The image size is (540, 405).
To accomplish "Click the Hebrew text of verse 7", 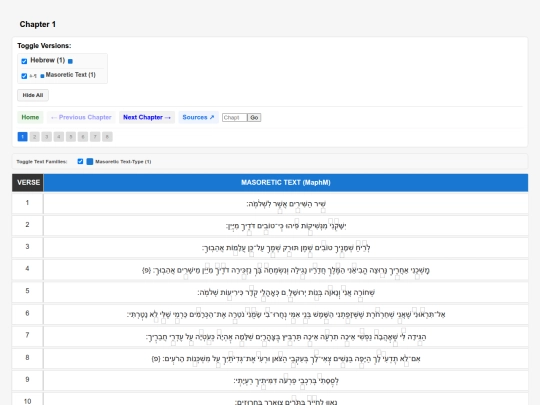I will pyautogui.click(x=286, y=336).
